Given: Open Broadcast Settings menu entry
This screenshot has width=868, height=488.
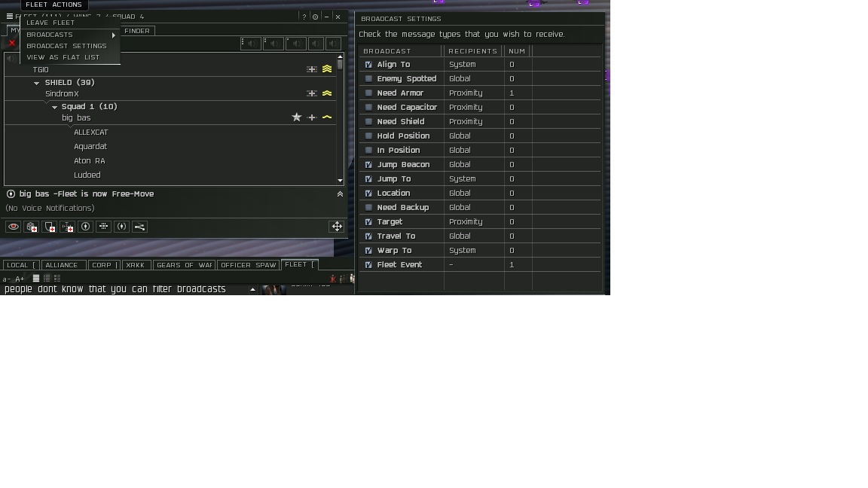Looking at the screenshot, I should [66, 46].
